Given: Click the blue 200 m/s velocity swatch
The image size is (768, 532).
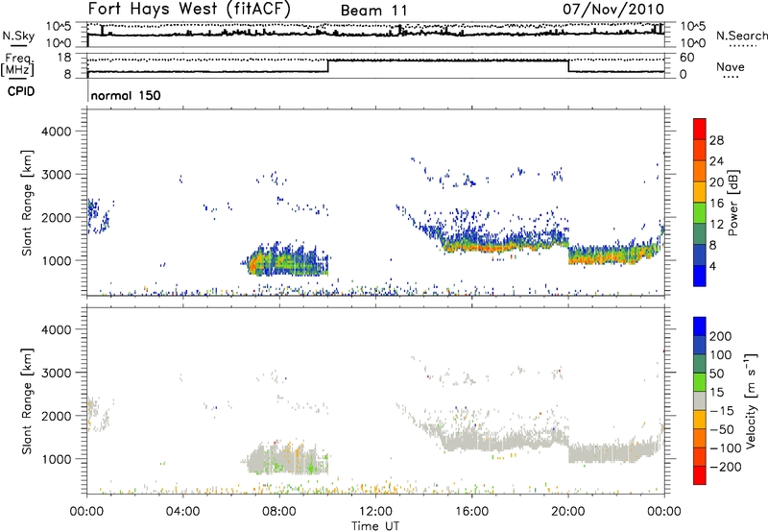Looking at the screenshot, I should pos(700,326).
